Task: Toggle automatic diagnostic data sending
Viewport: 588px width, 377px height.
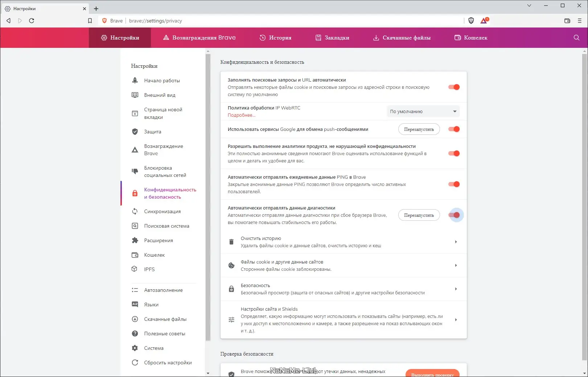Action: (454, 215)
